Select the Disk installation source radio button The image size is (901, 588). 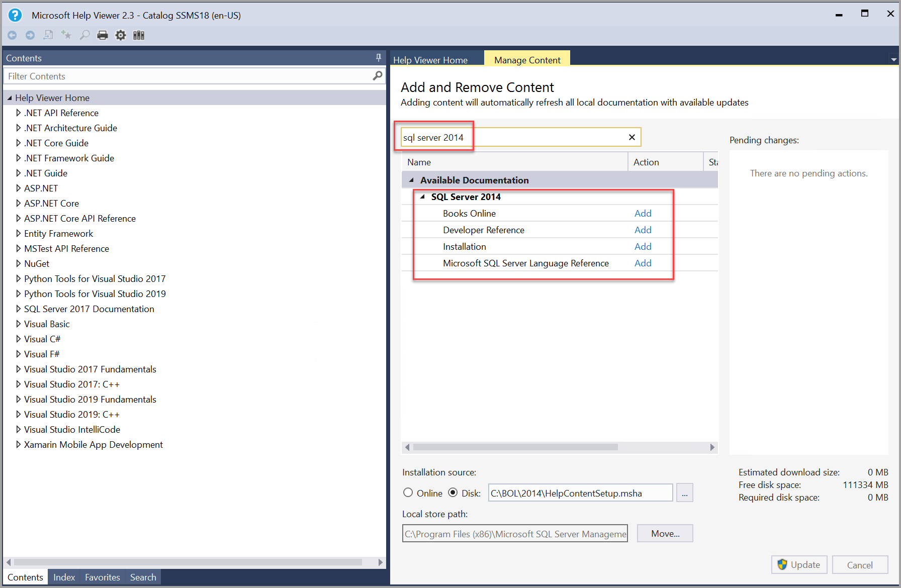pyautogui.click(x=453, y=493)
